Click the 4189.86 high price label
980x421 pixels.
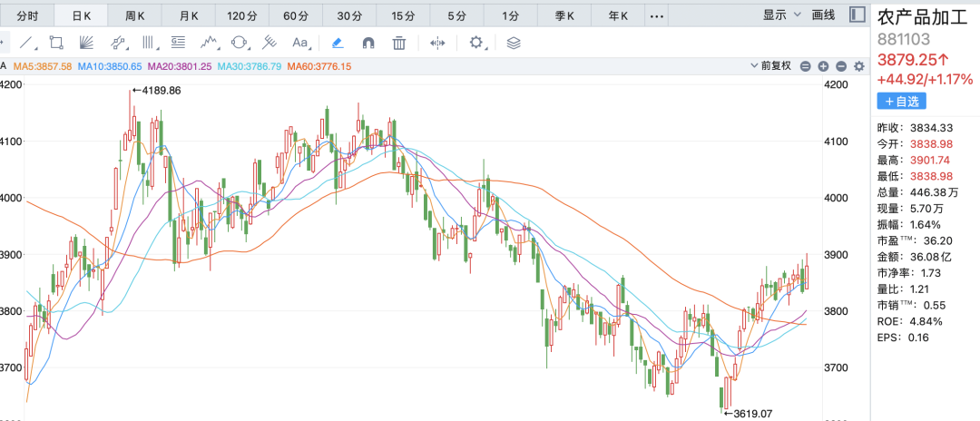[157, 90]
